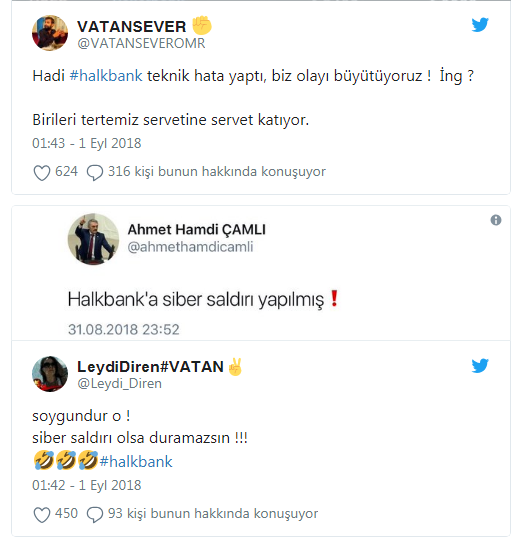Click '316 kişi bunun hakkında konuşuyor' link
The height and width of the screenshot is (543, 514).
coord(217,172)
